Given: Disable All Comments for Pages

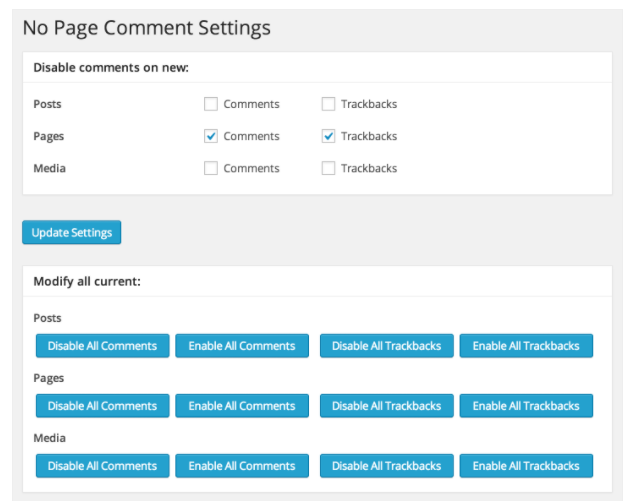Looking at the screenshot, I should click(102, 406).
